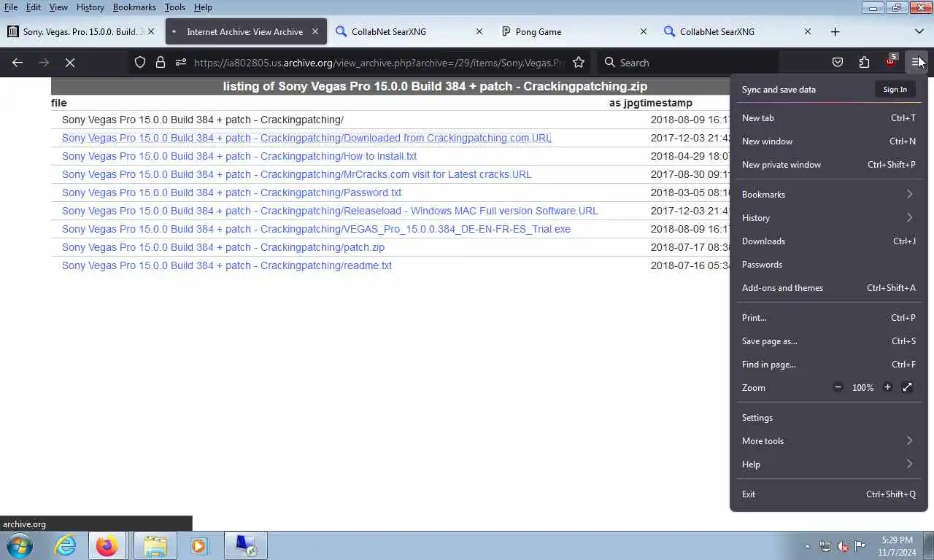The width and height of the screenshot is (934, 560).
Task: Stop loading the page
Action: click(x=70, y=63)
